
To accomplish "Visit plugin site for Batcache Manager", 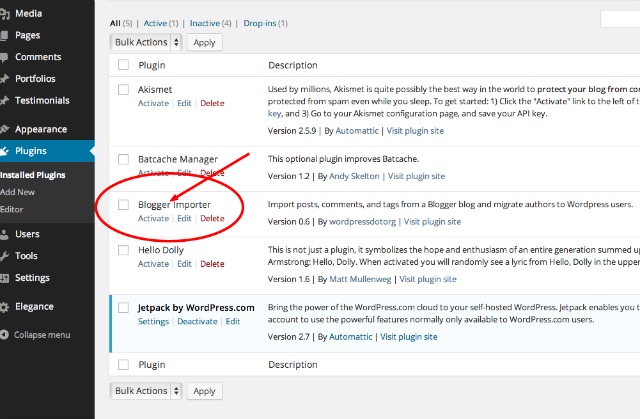I will (416, 176).
